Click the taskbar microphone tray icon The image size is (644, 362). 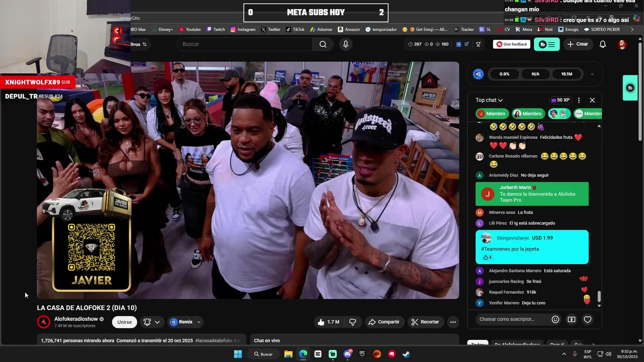click(575, 354)
